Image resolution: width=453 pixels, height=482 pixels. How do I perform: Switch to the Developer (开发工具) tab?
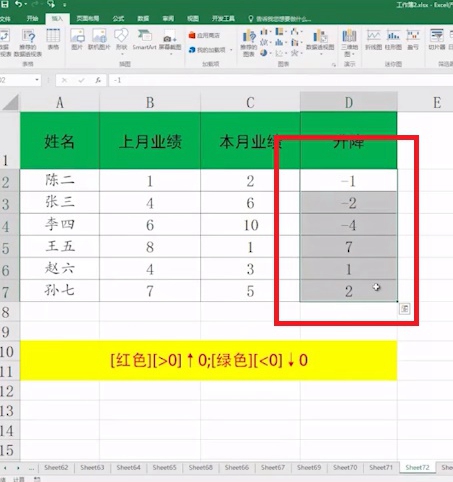point(223,19)
